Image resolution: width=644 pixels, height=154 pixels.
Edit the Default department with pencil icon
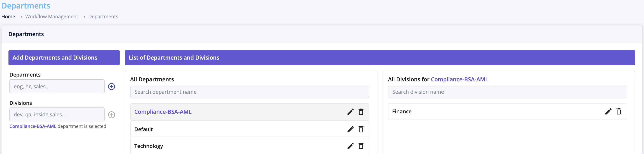pos(350,129)
